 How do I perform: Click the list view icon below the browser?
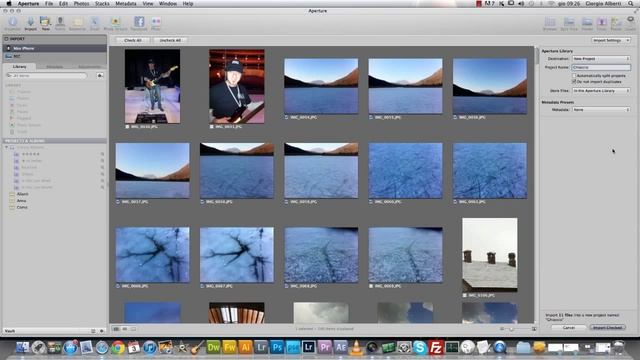[x=125, y=329]
